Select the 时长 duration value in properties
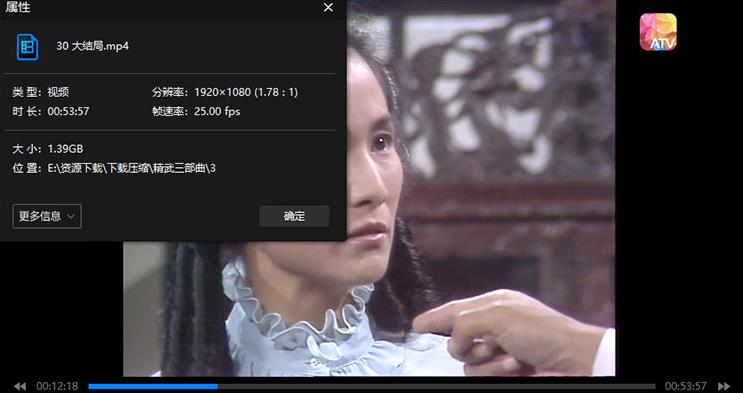 click(x=68, y=111)
